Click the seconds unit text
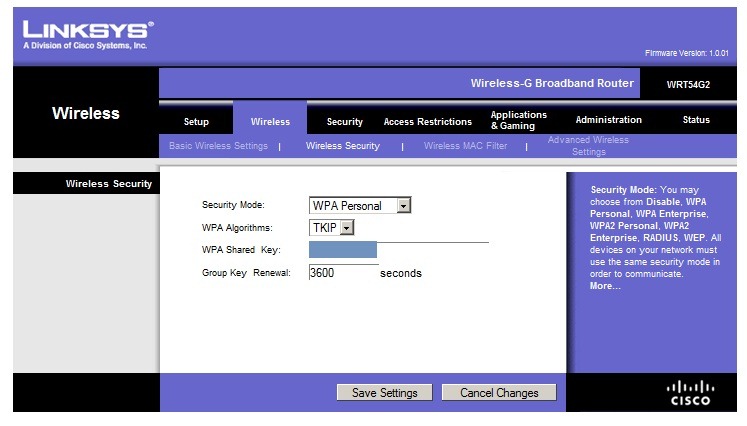Image resolution: width=747 pixels, height=426 pixels. pyautogui.click(x=401, y=273)
